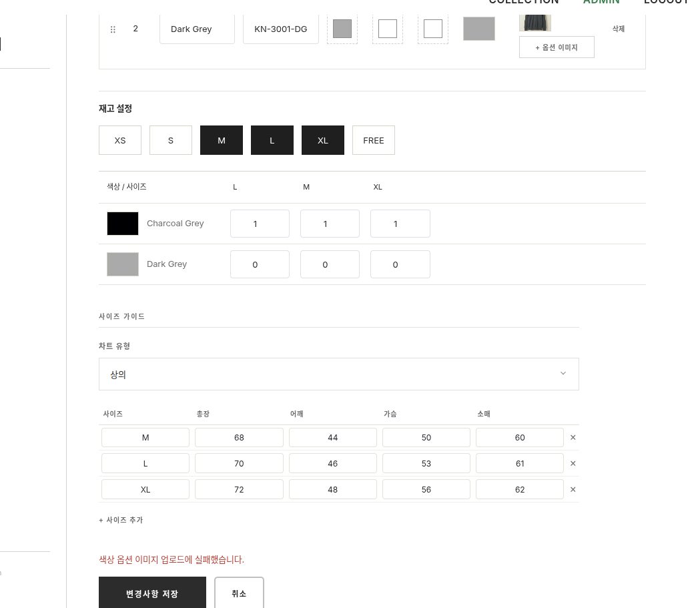
Task: Add a new size via + 사이즈 추가
Action: tap(121, 520)
